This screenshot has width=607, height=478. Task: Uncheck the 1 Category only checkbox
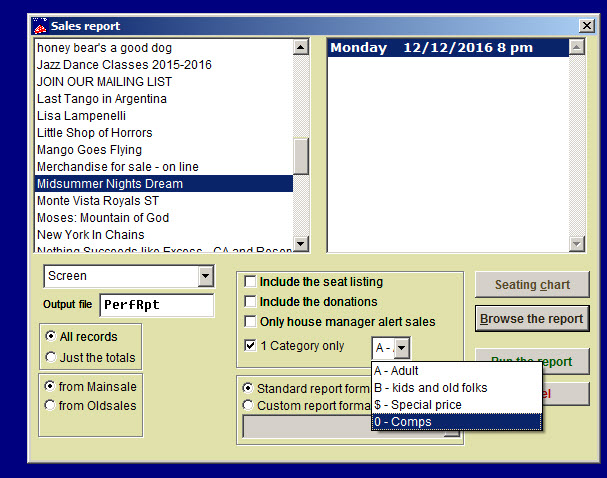pos(251,346)
